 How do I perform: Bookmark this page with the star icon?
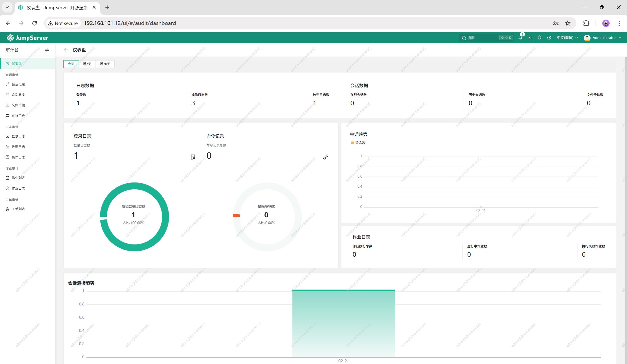pyautogui.click(x=567, y=23)
